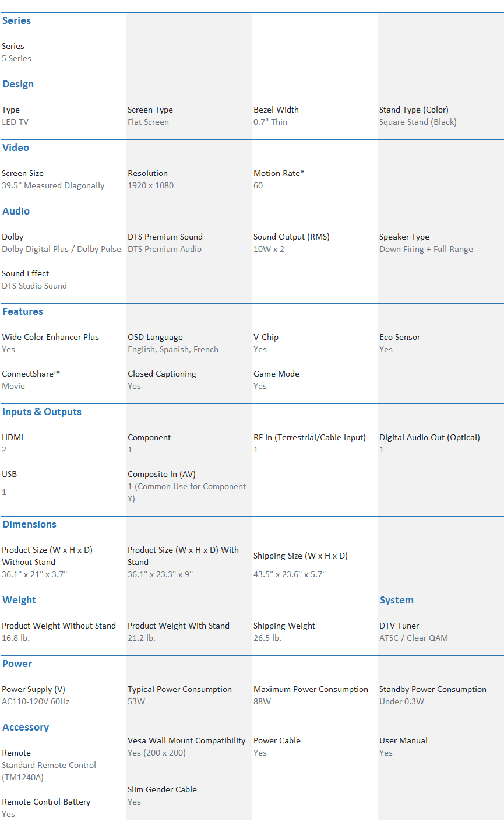The width and height of the screenshot is (504, 832).
Task: Click the Series section heading
Action: (16, 21)
